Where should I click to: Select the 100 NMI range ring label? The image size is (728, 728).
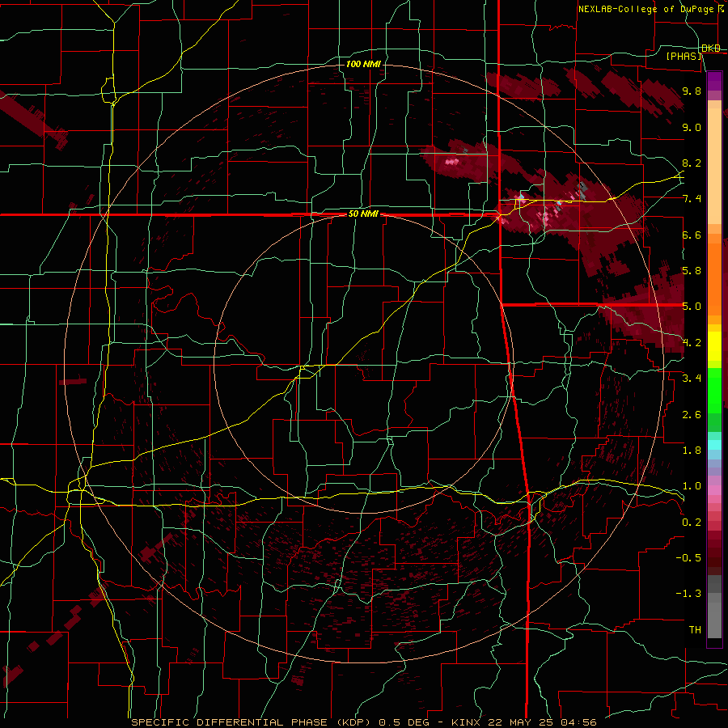[363, 64]
